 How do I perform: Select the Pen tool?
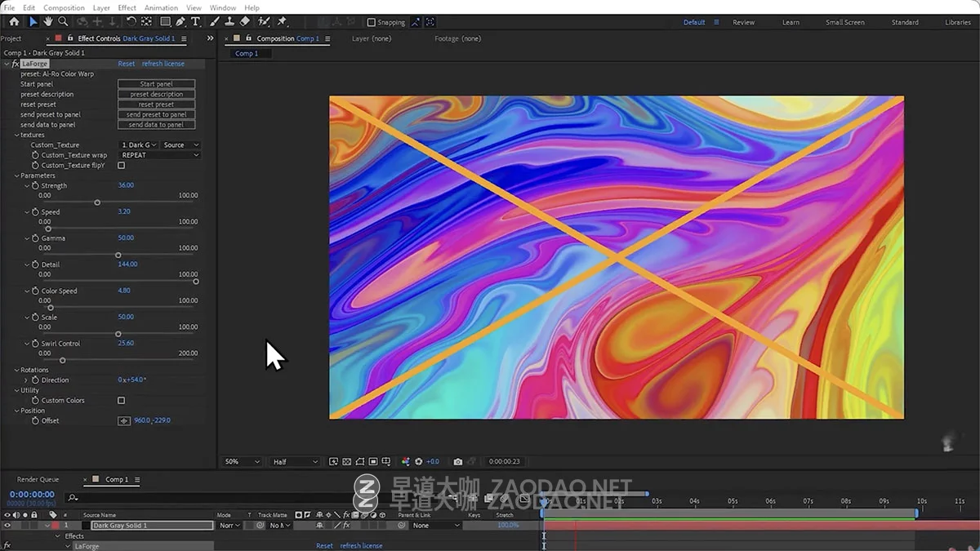[x=180, y=22]
